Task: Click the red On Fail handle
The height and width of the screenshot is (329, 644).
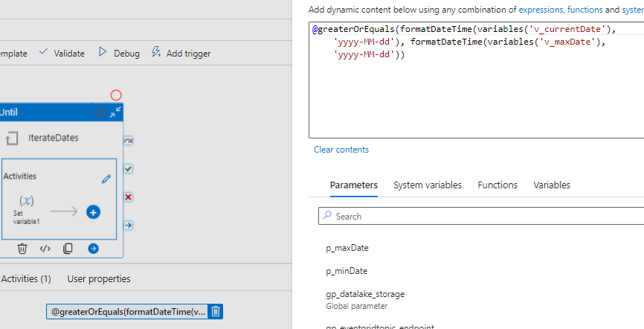Action: (128, 197)
